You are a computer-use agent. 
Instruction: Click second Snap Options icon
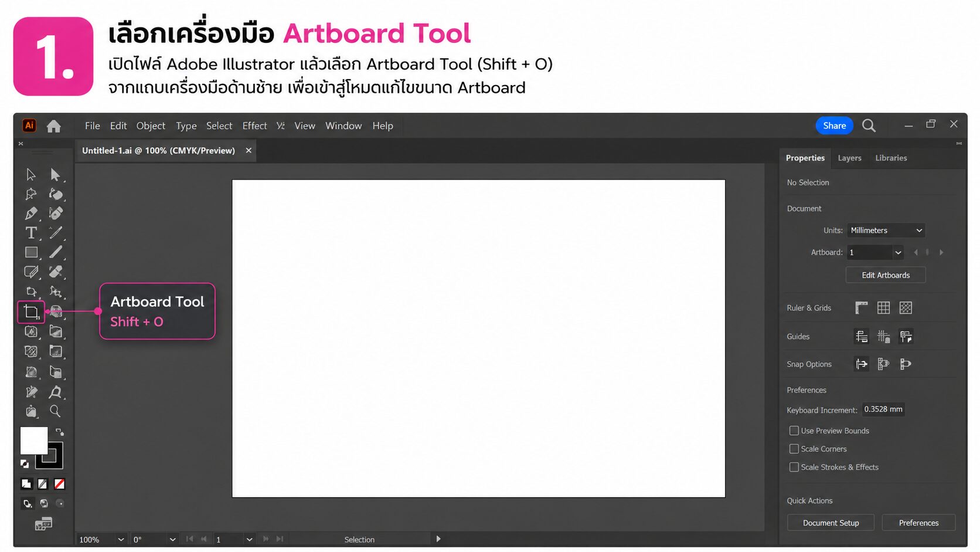coord(883,364)
